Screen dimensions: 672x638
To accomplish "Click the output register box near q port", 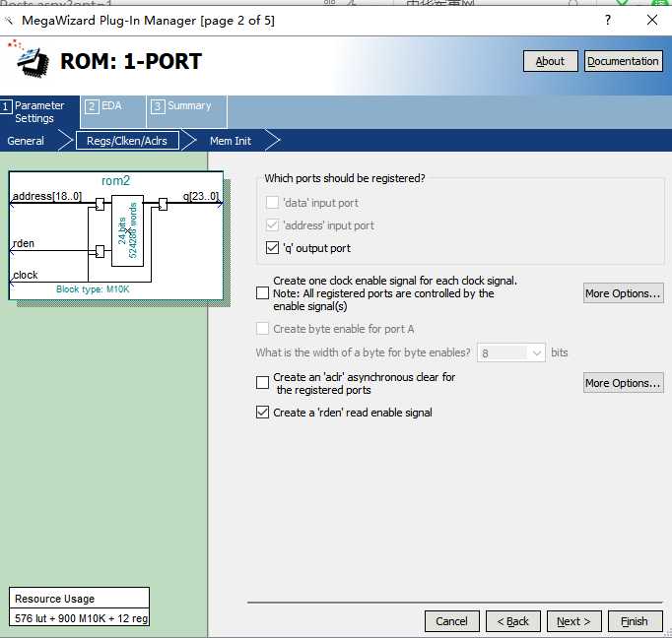I will click(x=163, y=204).
